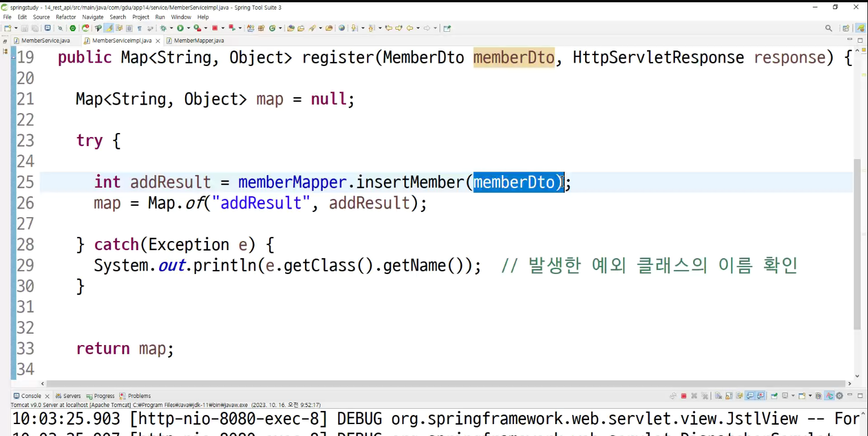The height and width of the screenshot is (436, 868).
Task: Click the Debug bug icon
Action: (162, 28)
